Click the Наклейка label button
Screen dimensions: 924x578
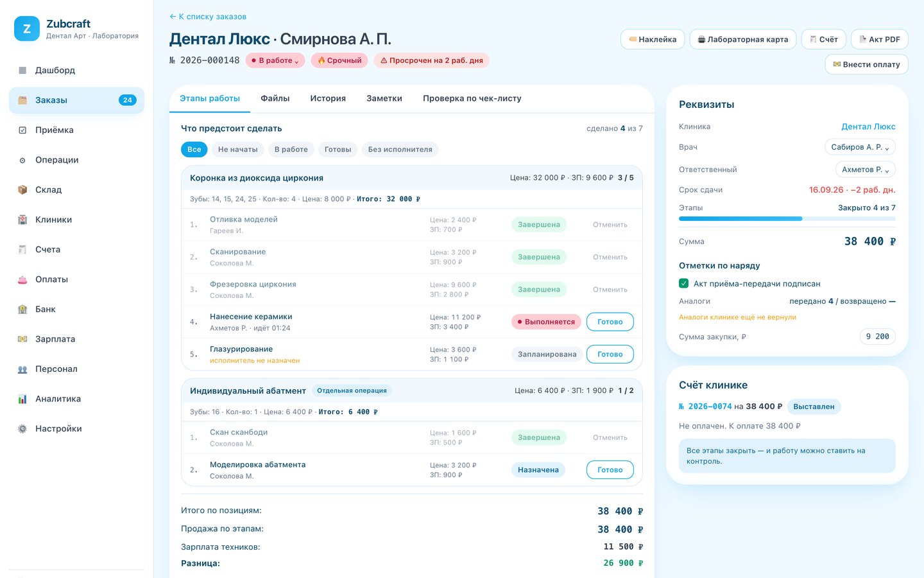[x=653, y=39]
